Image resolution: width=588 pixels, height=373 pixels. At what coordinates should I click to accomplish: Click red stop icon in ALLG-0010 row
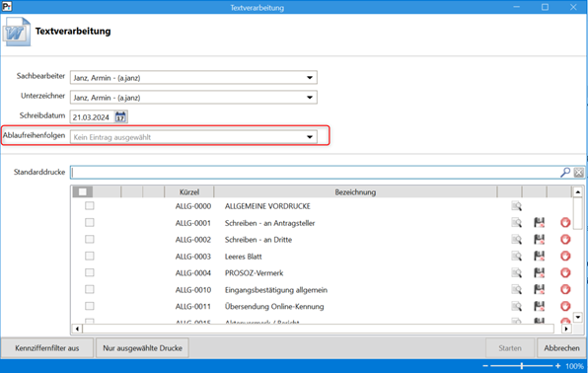coord(565,289)
